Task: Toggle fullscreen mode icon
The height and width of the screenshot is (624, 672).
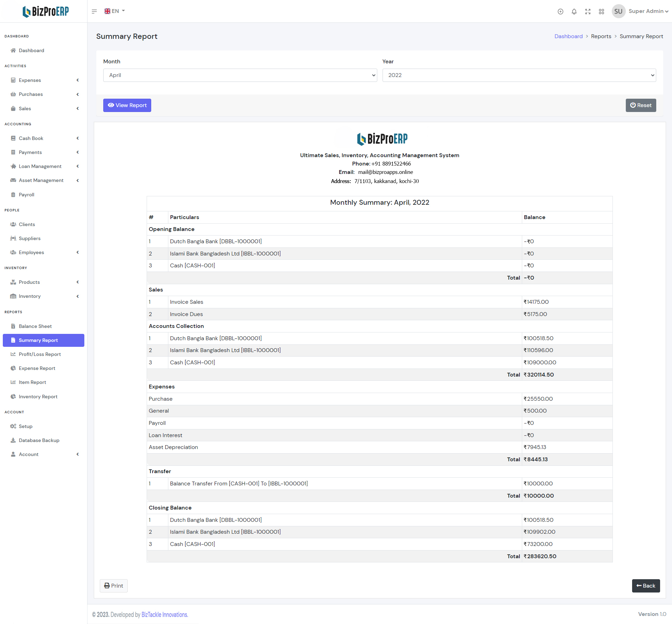Action: pos(588,12)
